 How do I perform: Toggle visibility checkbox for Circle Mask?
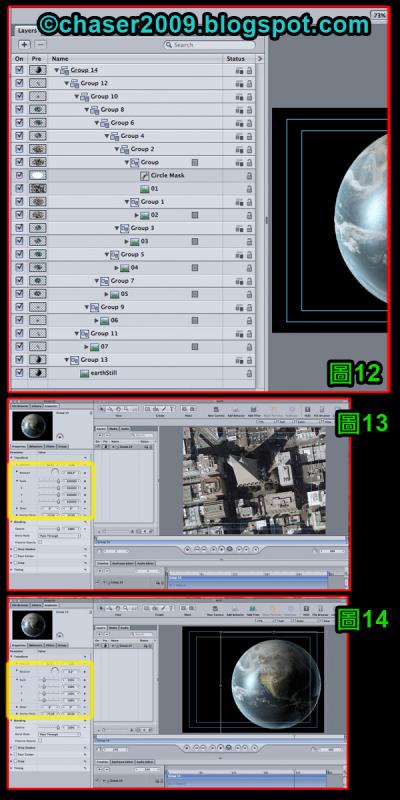tap(19, 175)
